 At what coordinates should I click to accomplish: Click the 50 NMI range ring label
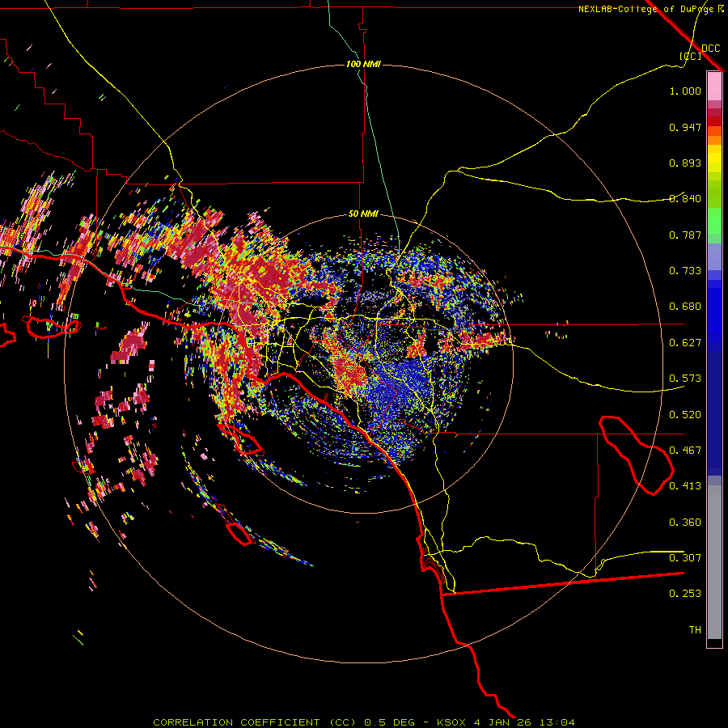pos(363,214)
